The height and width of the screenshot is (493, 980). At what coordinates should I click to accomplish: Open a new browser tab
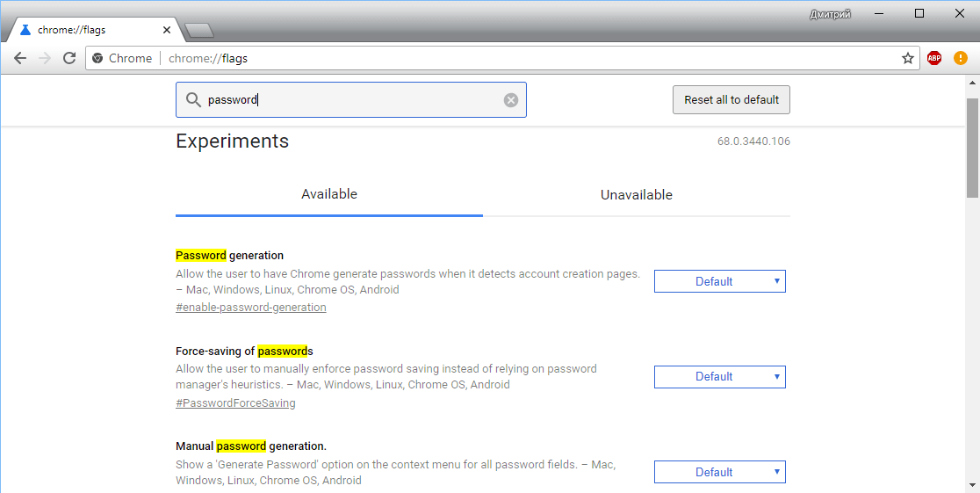(199, 31)
